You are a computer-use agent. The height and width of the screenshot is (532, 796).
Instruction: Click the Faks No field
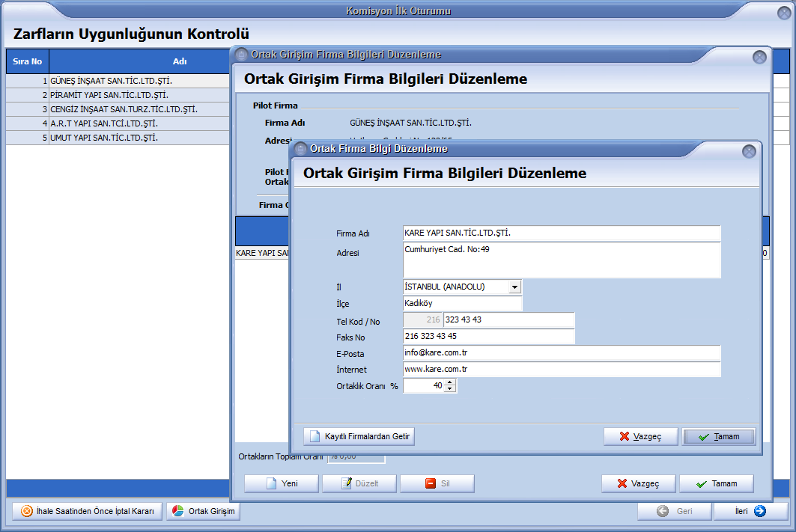[488, 337]
